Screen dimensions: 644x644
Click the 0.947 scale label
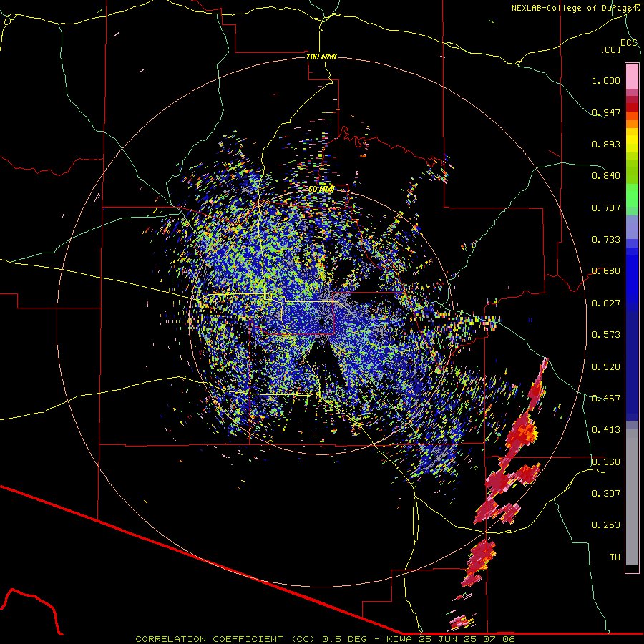coord(606,112)
